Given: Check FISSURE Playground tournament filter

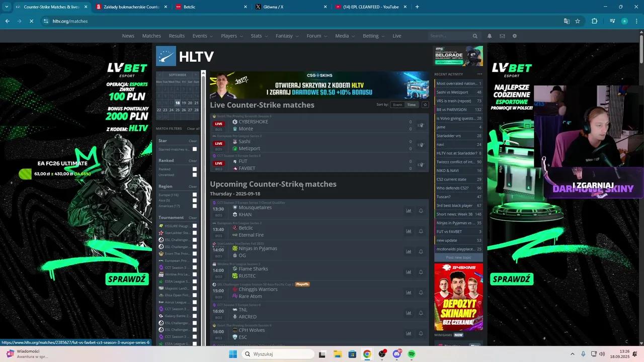Looking at the screenshot, I should 195,226.
